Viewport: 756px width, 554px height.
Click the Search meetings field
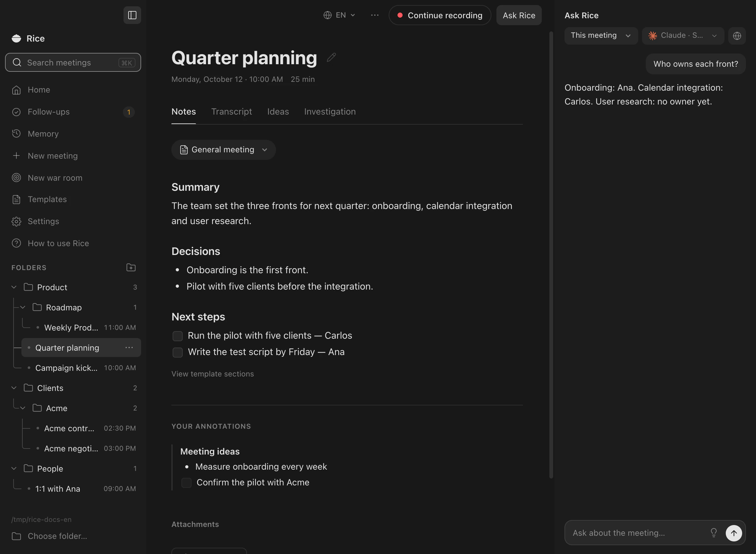point(73,62)
